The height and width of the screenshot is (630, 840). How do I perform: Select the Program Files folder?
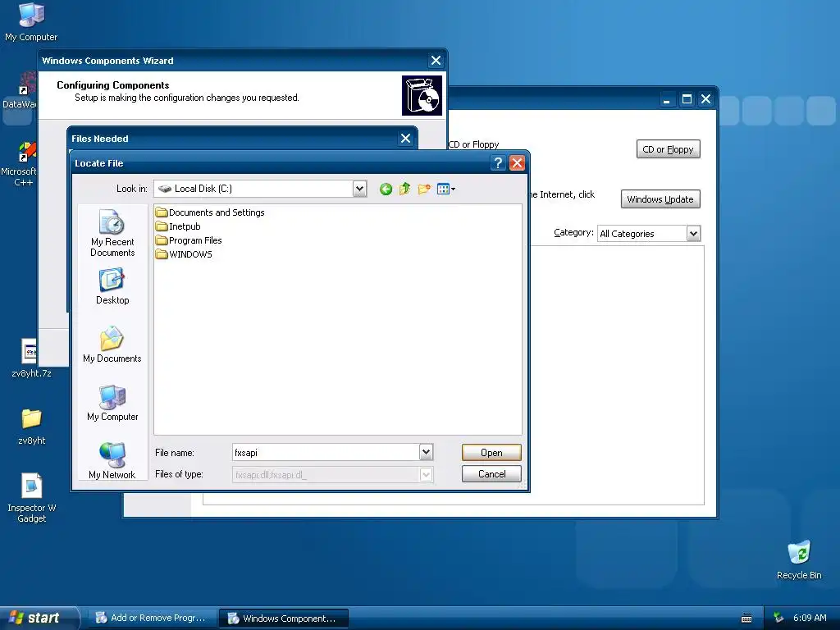189,240
